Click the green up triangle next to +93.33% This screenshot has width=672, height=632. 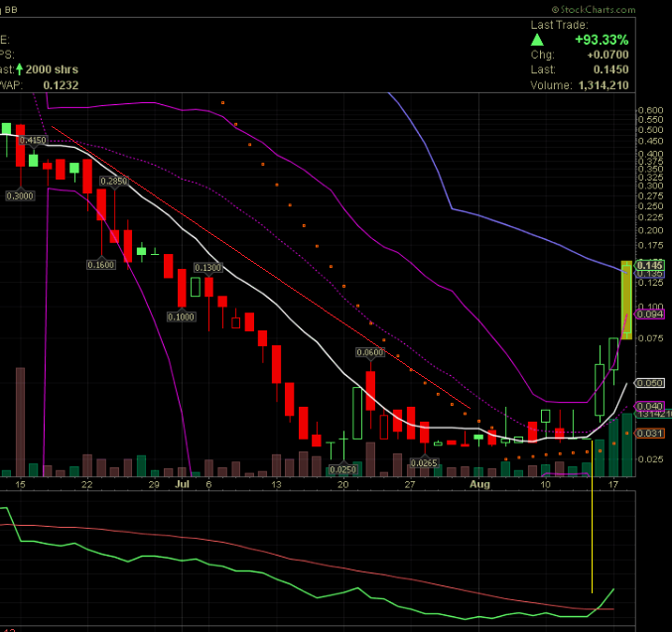(537, 40)
